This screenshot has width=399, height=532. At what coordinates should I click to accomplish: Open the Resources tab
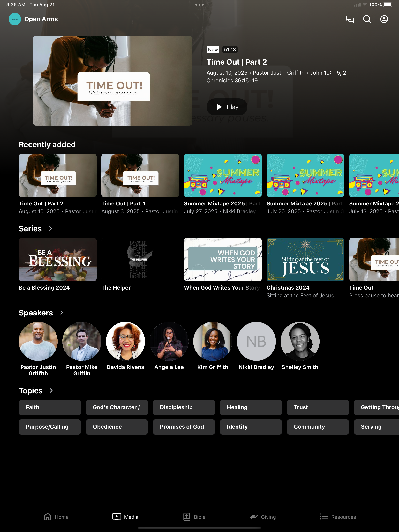(338, 517)
